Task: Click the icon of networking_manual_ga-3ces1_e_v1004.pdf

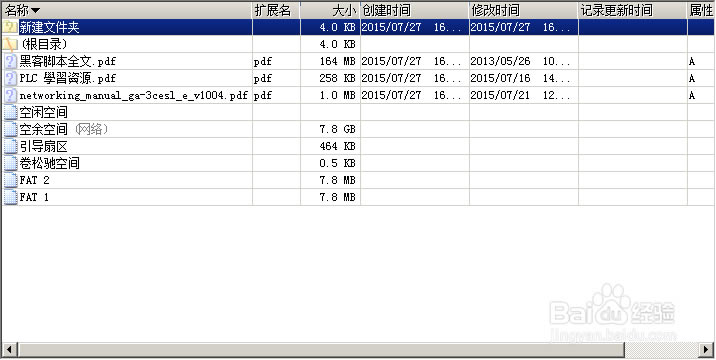Action: (10, 95)
